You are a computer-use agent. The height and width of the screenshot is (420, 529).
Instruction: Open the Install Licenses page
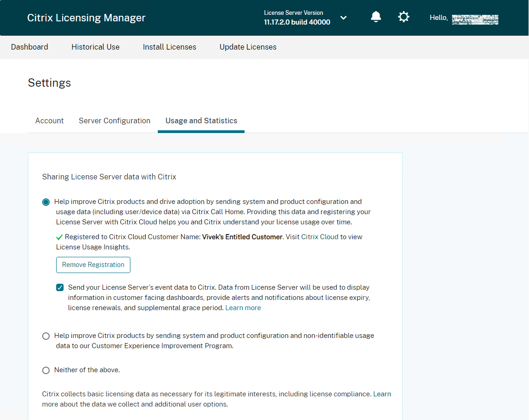click(x=169, y=47)
